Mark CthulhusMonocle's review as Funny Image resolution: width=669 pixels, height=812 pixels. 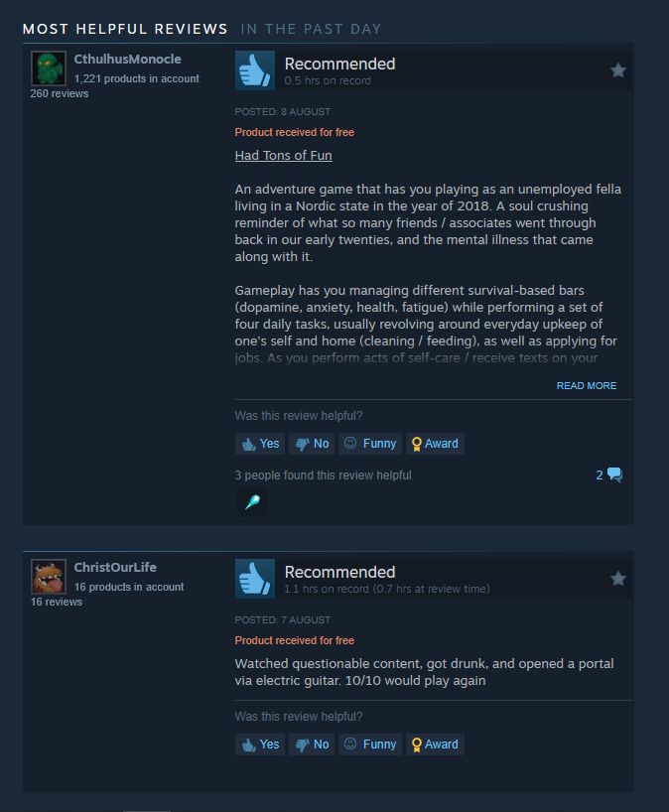pyautogui.click(x=370, y=444)
